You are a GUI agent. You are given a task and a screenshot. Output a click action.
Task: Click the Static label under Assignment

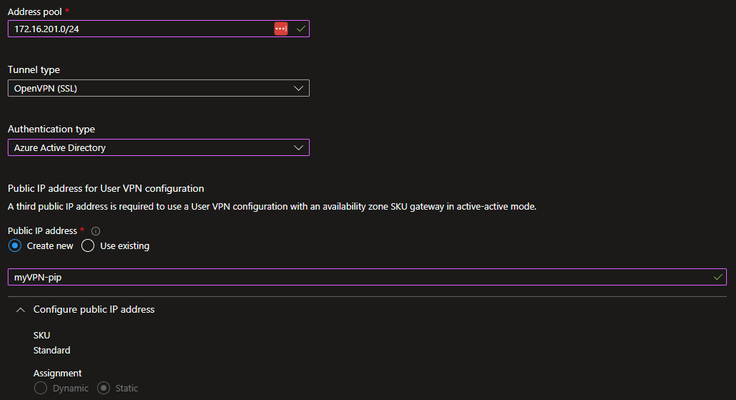point(127,388)
